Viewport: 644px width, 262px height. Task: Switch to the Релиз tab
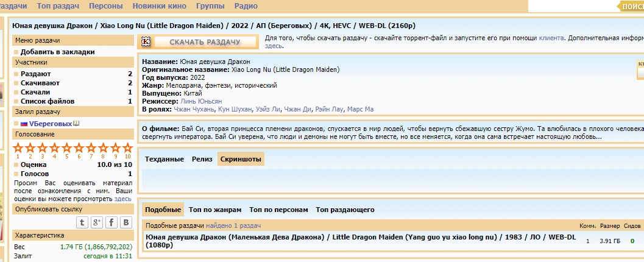pos(202,159)
